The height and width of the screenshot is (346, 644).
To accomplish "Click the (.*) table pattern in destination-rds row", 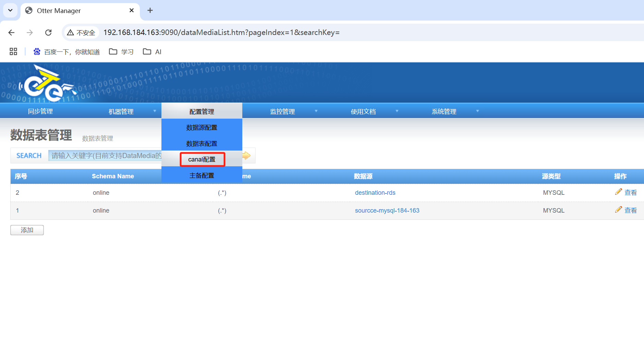I will coord(222,193).
